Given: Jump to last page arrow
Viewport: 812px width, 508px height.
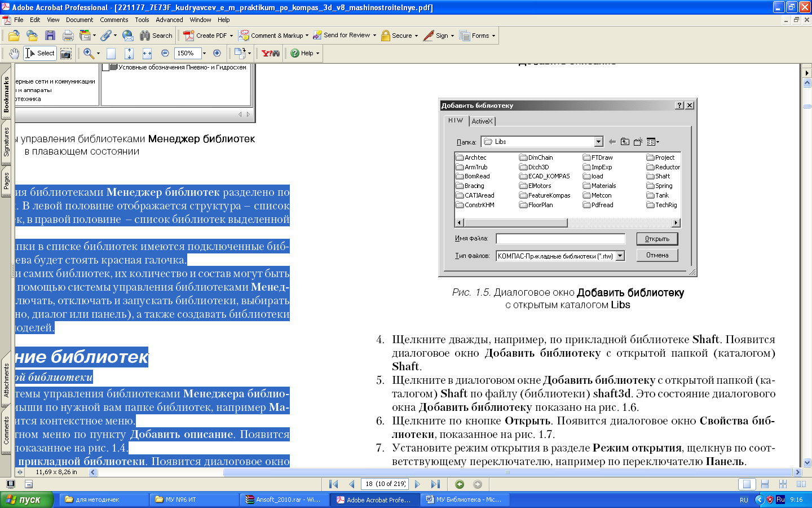Looking at the screenshot, I should click(435, 484).
